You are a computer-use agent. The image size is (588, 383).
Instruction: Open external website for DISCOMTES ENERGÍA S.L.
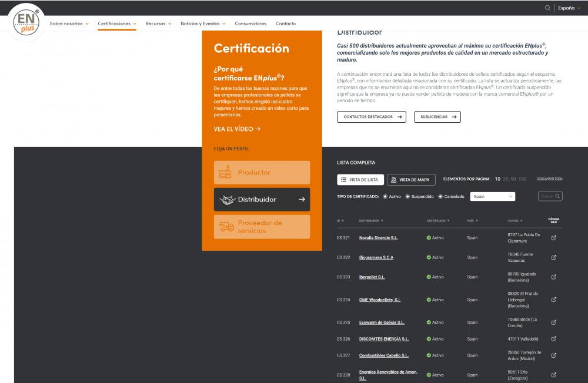point(554,339)
